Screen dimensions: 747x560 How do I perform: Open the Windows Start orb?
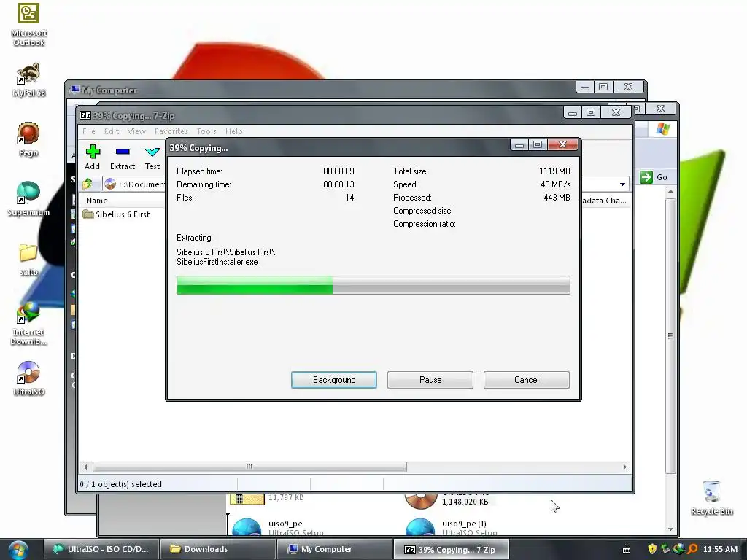point(18,550)
